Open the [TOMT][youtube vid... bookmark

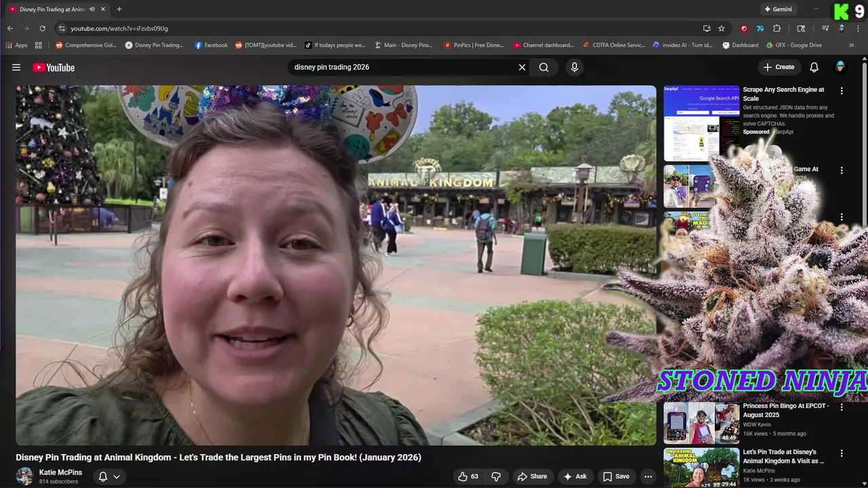[x=266, y=45]
